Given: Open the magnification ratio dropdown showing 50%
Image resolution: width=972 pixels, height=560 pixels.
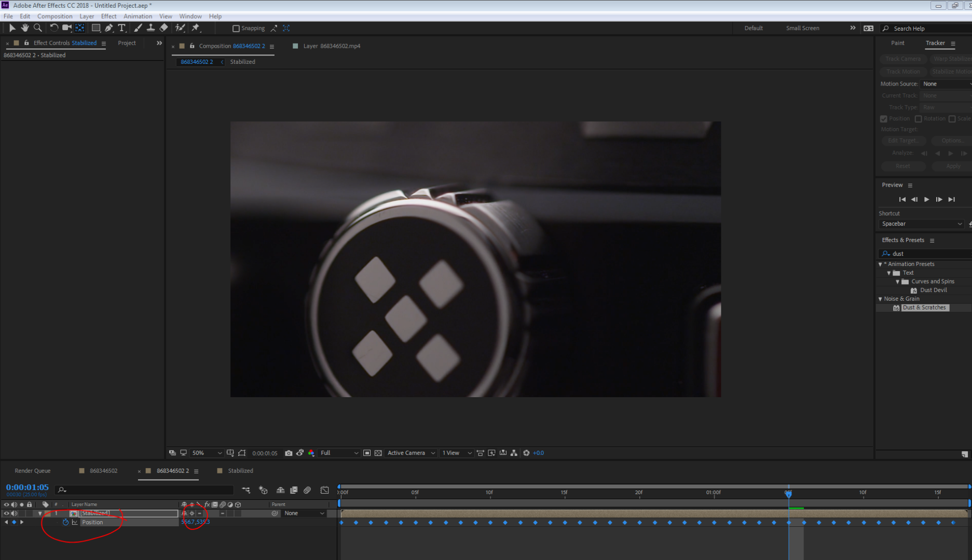Looking at the screenshot, I should [x=206, y=453].
